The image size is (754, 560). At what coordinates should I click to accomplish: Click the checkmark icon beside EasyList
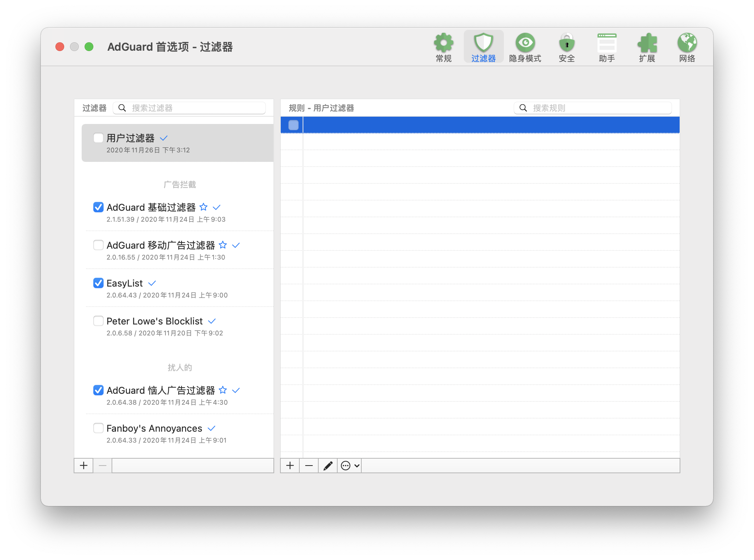pos(152,283)
